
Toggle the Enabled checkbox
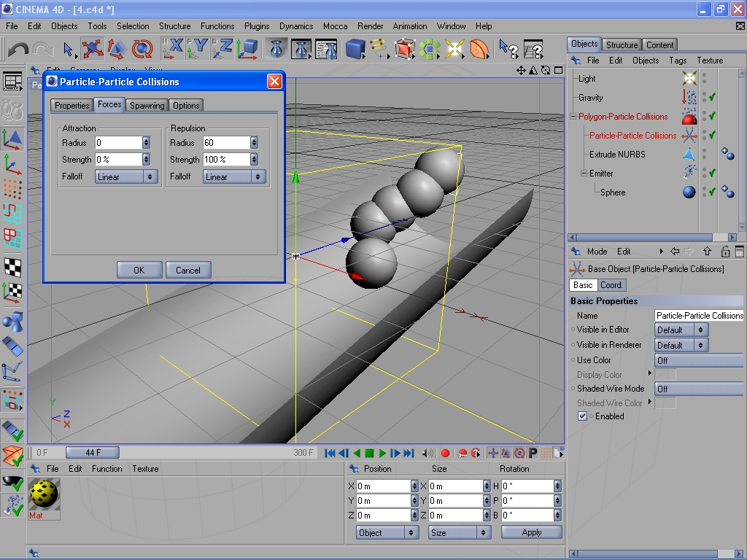coord(582,416)
